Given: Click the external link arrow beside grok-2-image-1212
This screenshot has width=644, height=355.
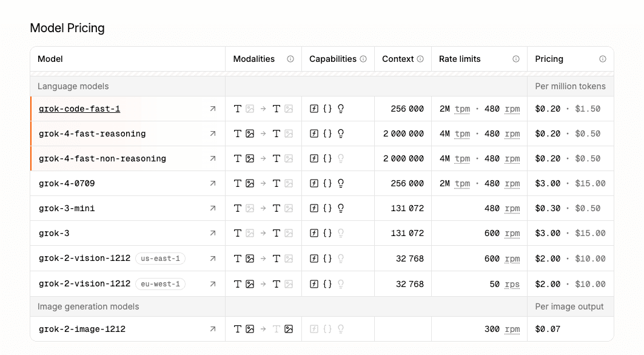Looking at the screenshot, I should tap(212, 329).
